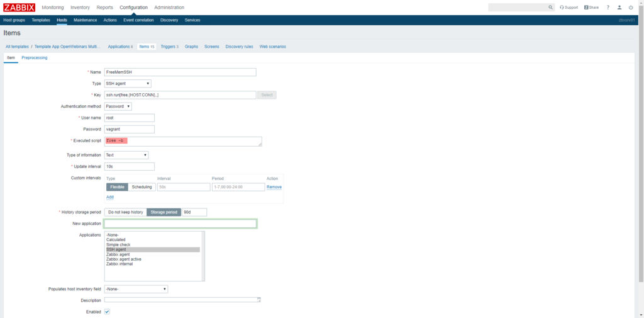The width and height of the screenshot is (644, 318).
Task: Expand Populates host inventory field dropdown
Action: 136,289
